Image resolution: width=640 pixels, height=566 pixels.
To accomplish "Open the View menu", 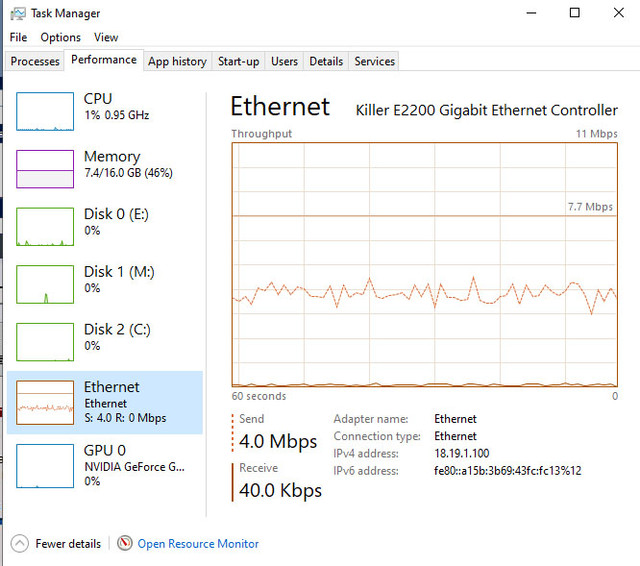I will point(106,37).
